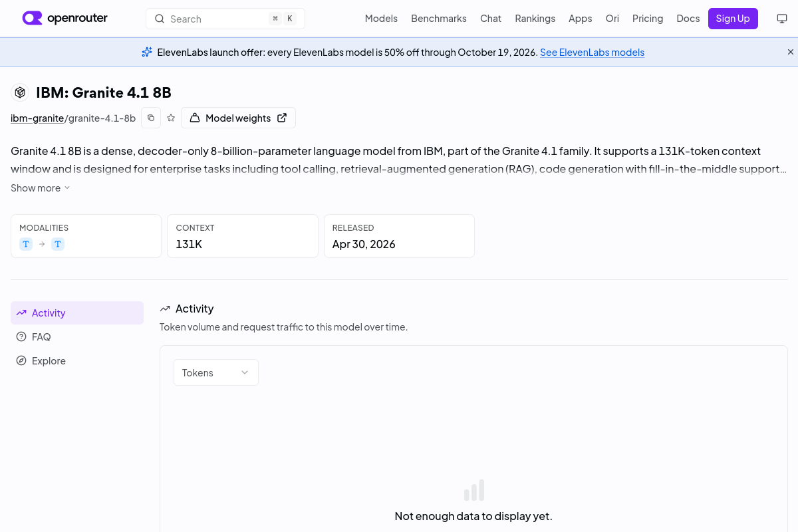Open the ibm-granite author link

coord(37,118)
